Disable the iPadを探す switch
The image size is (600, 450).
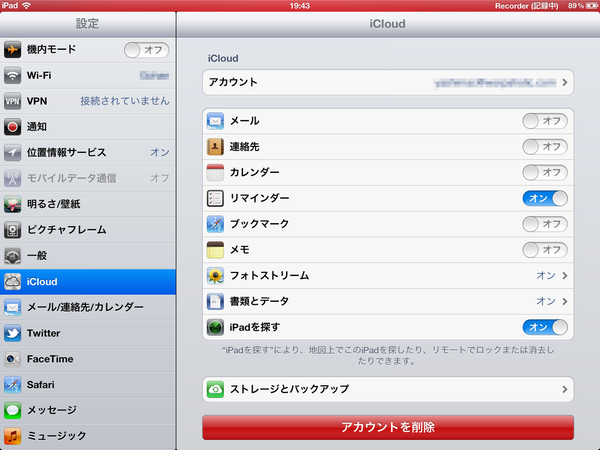545,327
